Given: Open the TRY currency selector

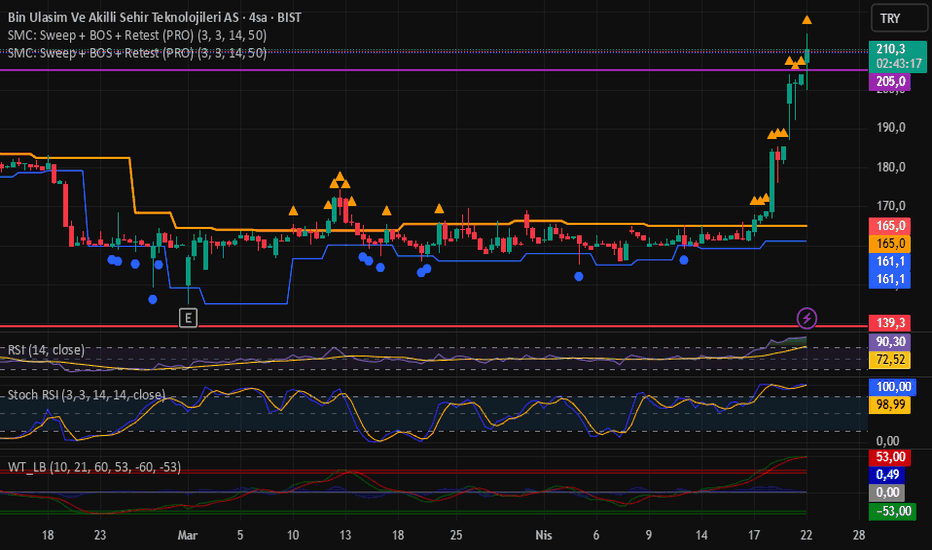Looking at the screenshot, I should (898, 18).
